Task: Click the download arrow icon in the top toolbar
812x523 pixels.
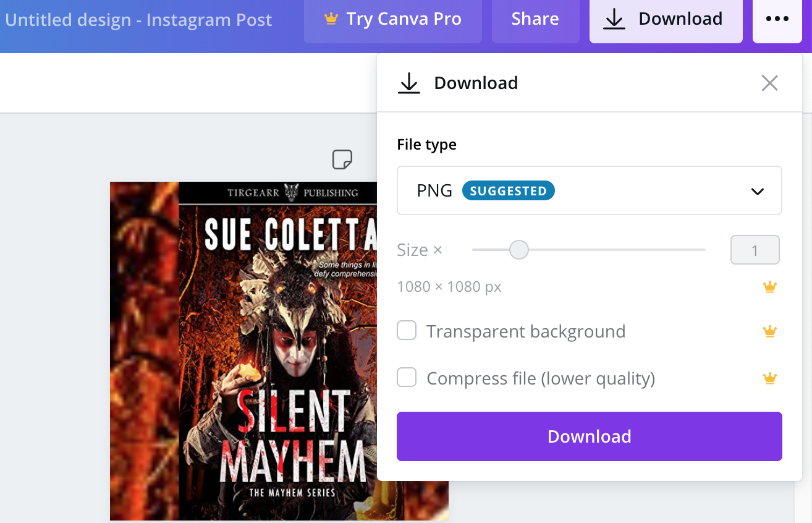Action: 614,19
